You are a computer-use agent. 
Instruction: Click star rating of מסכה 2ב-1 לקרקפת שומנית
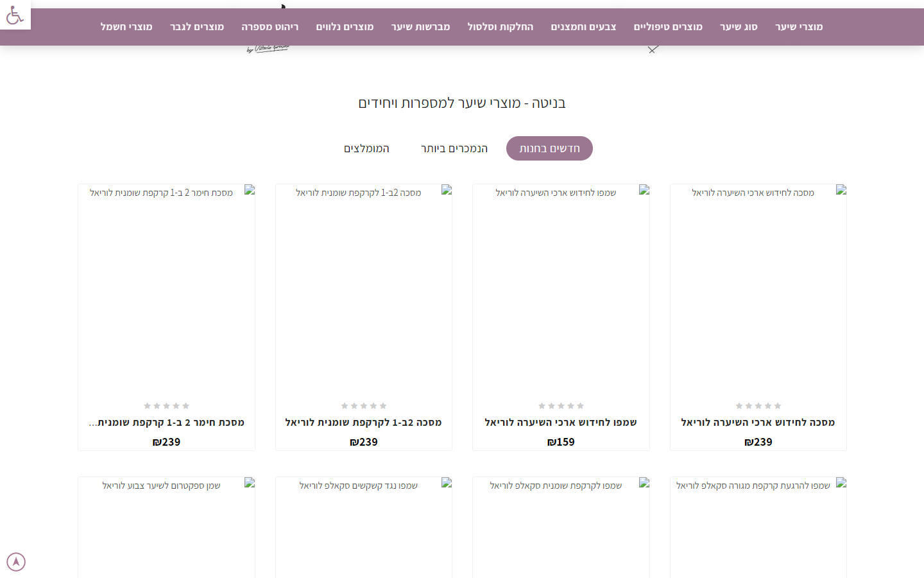(363, 406)
